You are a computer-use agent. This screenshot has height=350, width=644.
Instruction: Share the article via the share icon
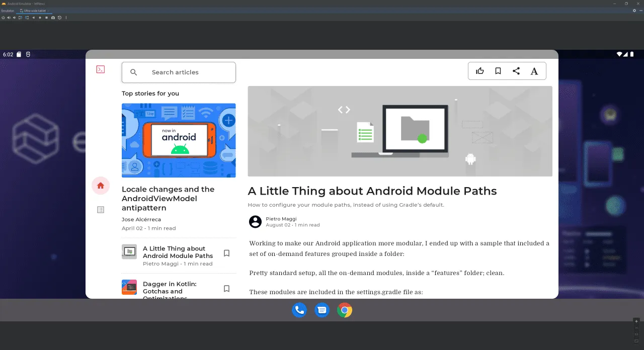click(x=516, y=70)
